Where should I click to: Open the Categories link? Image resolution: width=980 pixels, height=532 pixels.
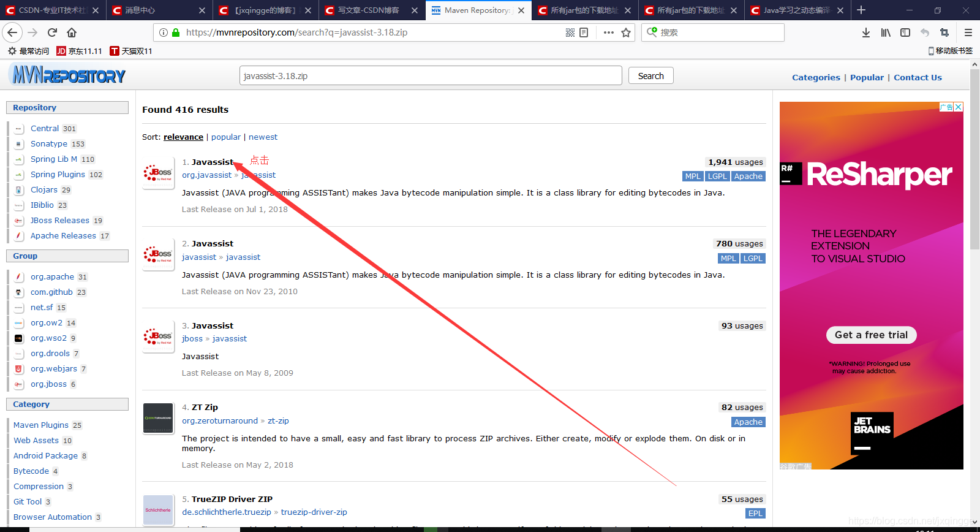click(816, 77)
